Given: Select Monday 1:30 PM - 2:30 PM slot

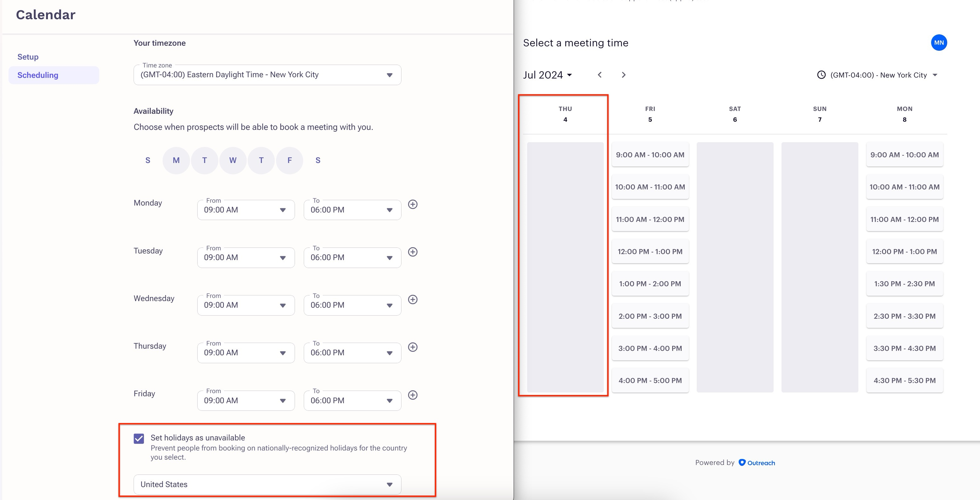Looking at the screenshot, I should click(904, 284).
